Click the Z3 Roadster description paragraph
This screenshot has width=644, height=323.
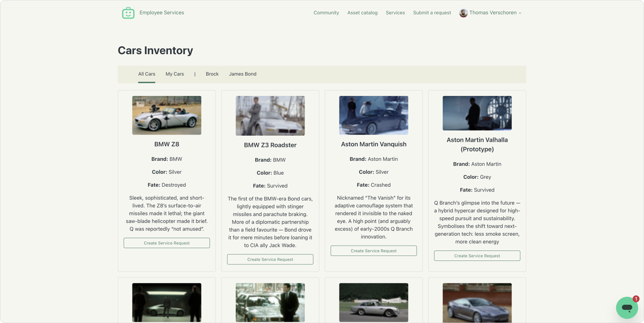[270, 222]
